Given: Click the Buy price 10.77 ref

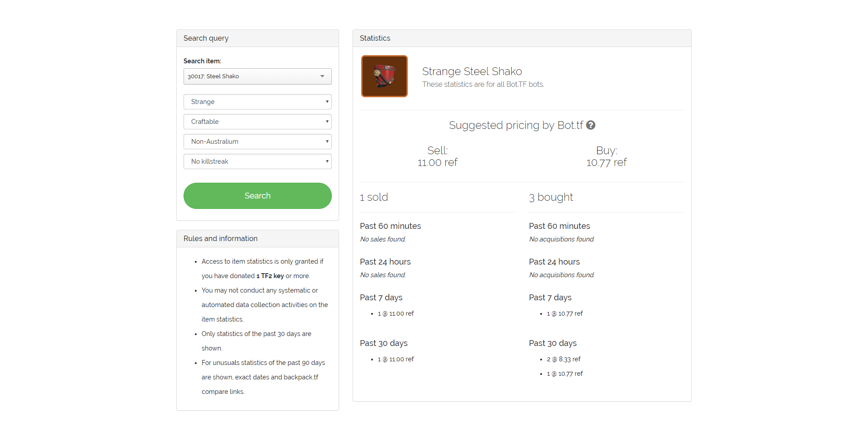Looking at the screenshot, I should pyautogui.click(x=606, y=162).
